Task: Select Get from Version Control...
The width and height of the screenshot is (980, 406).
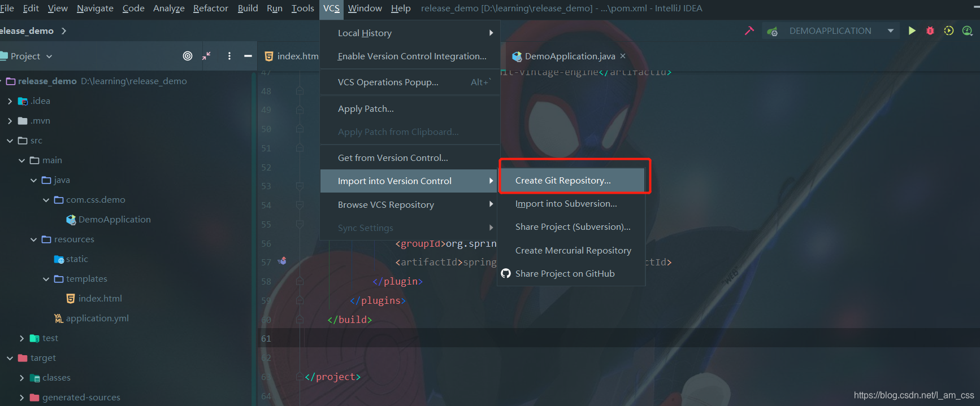Action: 410,158
